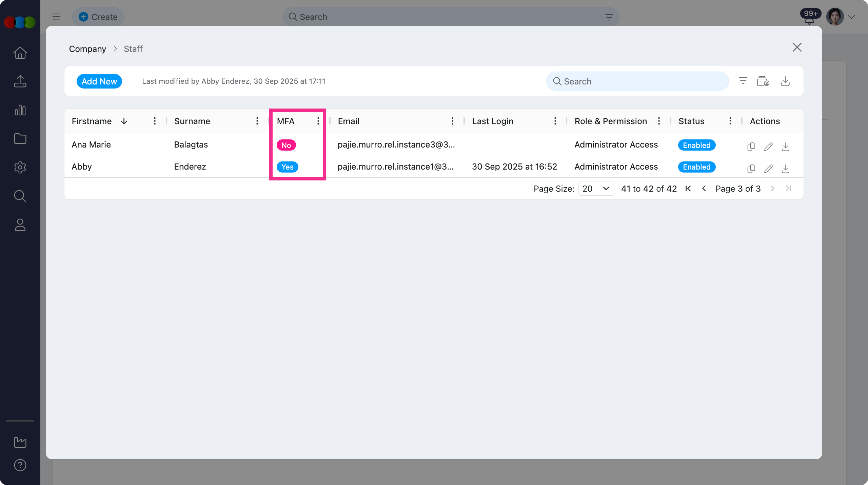Go to previous page of staff list
Image resolution: width=868 pixels, height=485 pixels.
tap(704, 189)
